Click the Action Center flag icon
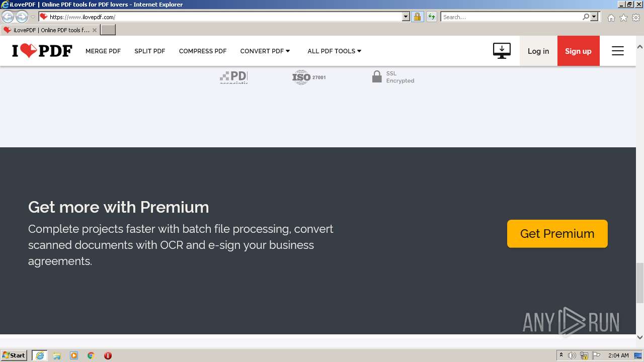Image resolution: width=644 pixels, height=362 pixels. point(596,355)
